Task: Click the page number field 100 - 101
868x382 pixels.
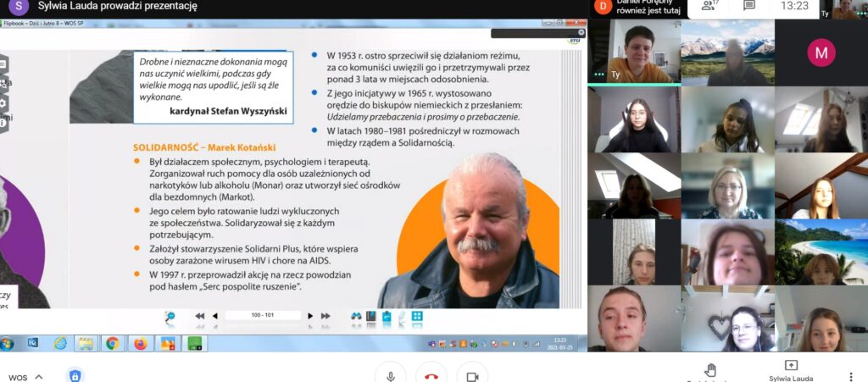Action: [x=263, y=315]
